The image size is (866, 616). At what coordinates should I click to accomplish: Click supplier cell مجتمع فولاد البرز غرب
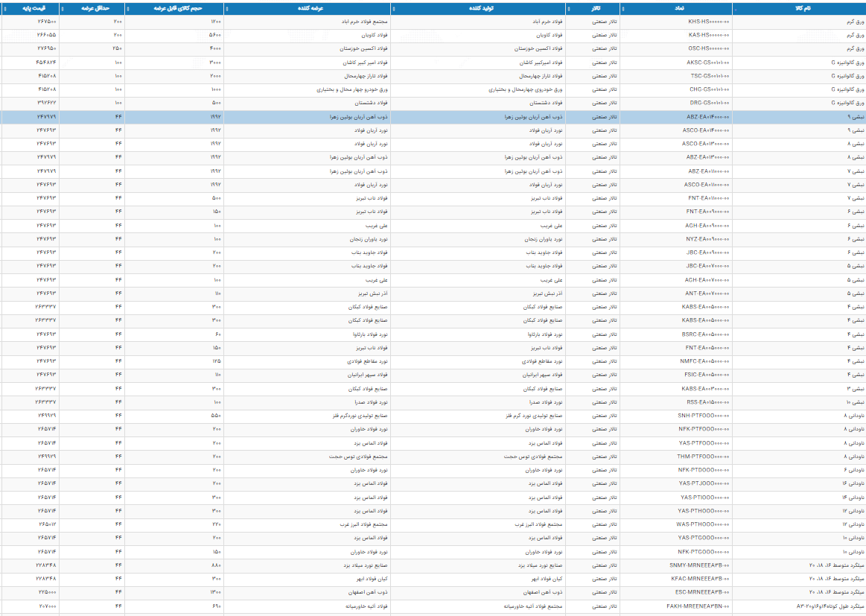[307, 524]
